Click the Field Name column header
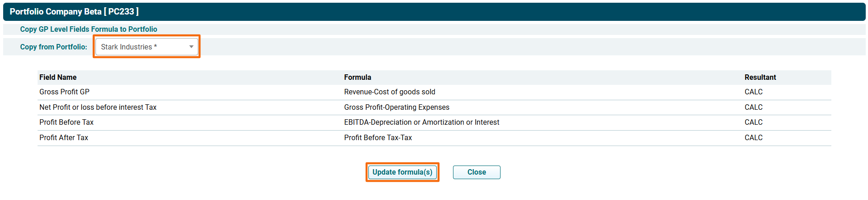Image resolution: width=868 pixels, height=200 pixels. click(x=58, y=78)
